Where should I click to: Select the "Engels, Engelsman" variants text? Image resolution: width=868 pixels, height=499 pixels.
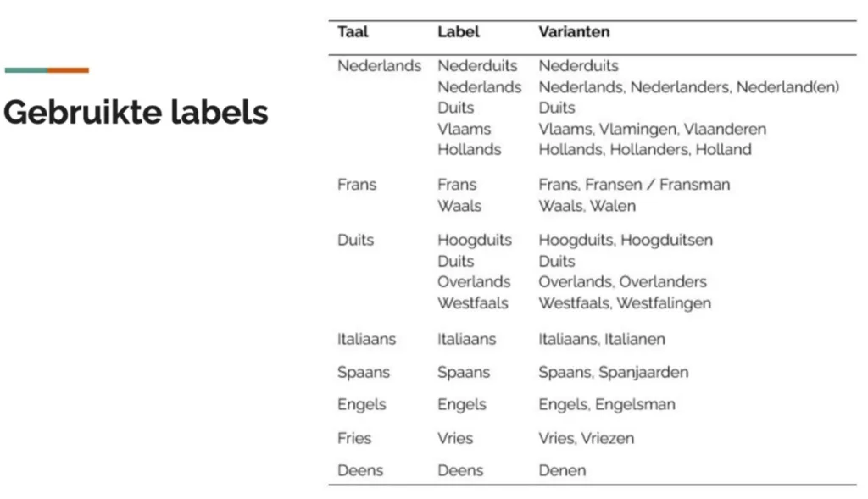(x=607, y=405)
